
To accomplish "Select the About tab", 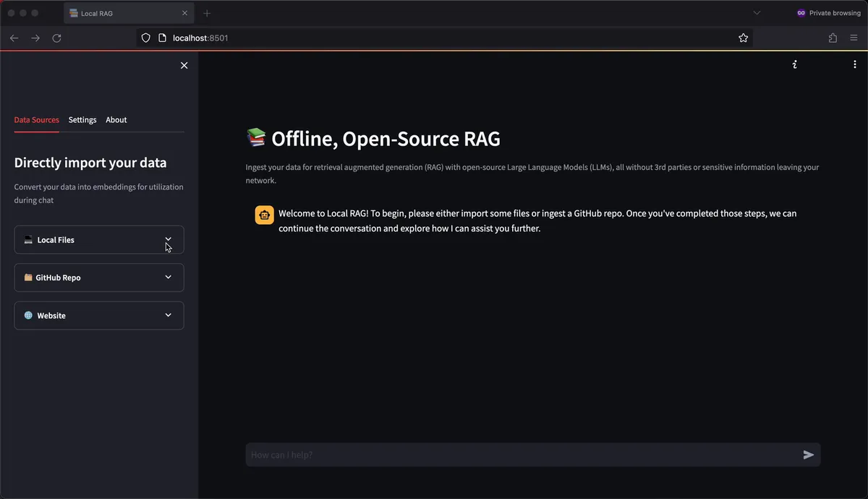I will click(x=116, y=120).
